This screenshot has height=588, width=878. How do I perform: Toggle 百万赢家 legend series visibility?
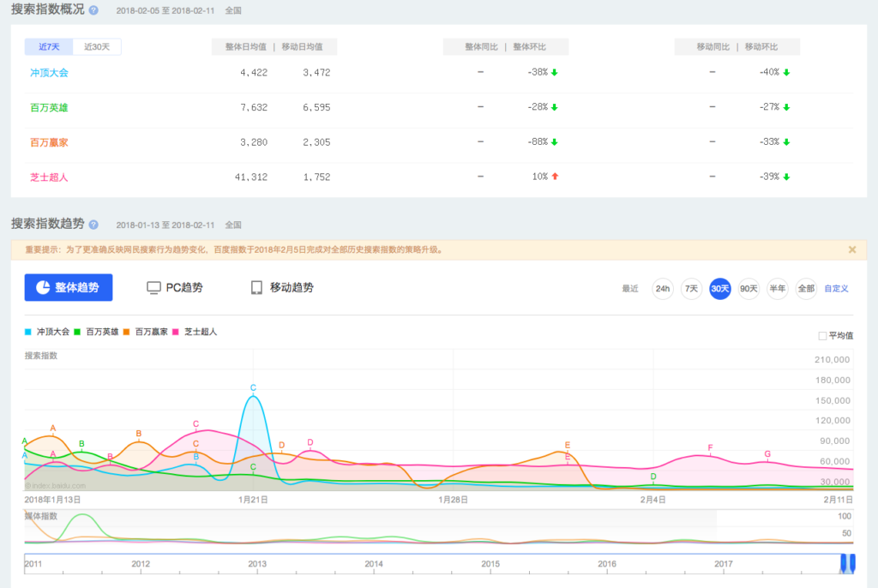pos(126,331)
